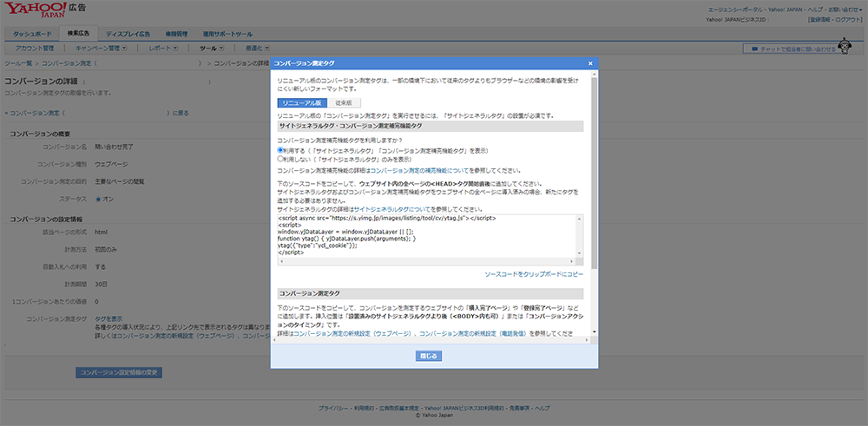
Task: Click 利用規約 footer link
Action: tap(363, 408)
